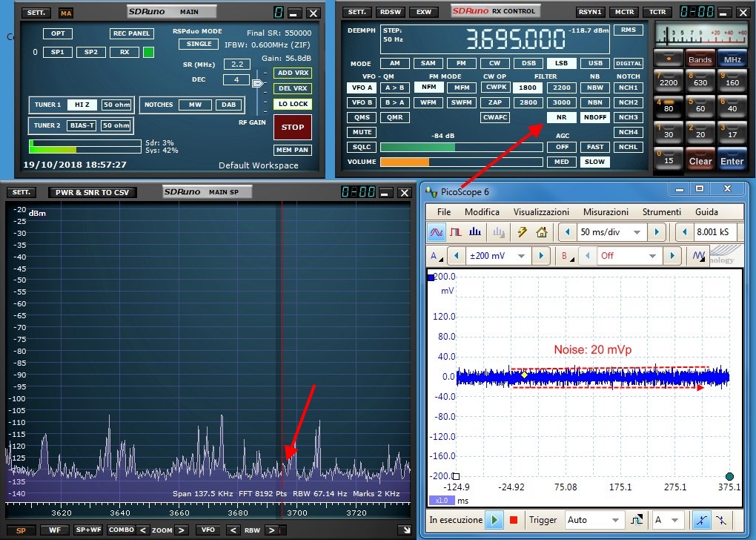Click S-meter display in RX Control
The image size is (756, 540).
701,35
